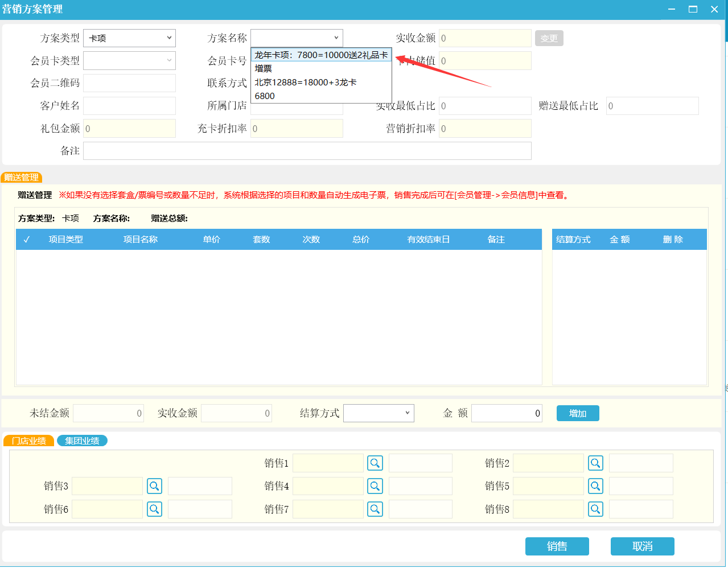Viewport: 728px width, 568px height.
Task: Open lookup for 销售4 field
Action: pos(375,486)
